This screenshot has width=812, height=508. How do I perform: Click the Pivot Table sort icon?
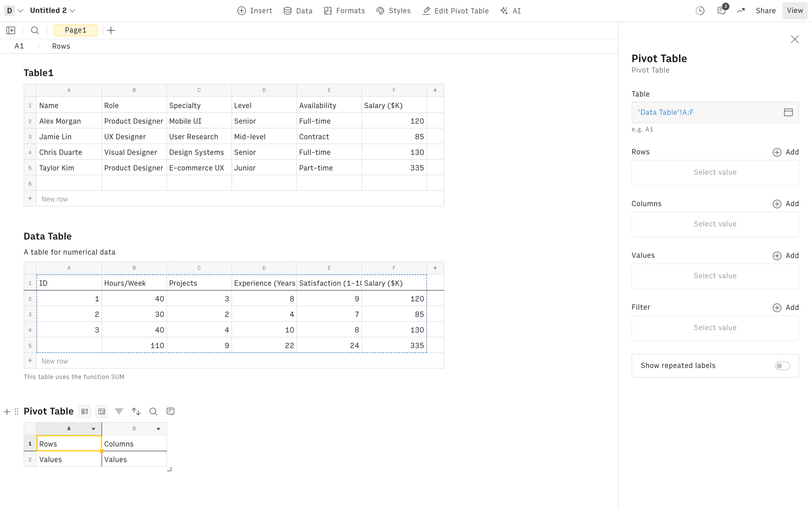136,412
